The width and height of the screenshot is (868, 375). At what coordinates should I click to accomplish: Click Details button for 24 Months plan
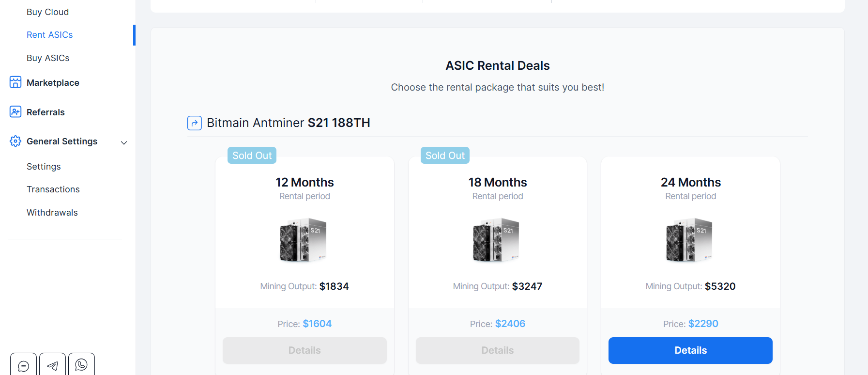[690, 350]
